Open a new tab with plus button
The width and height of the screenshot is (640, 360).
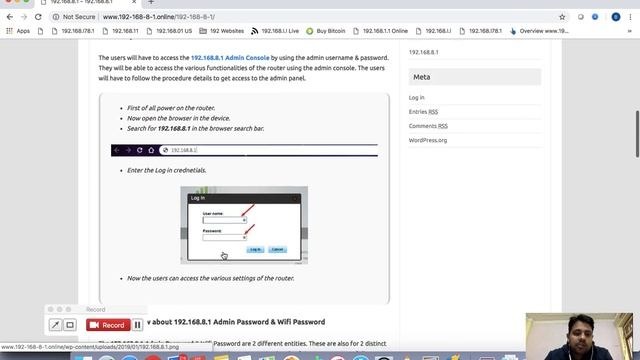(151, 2)
